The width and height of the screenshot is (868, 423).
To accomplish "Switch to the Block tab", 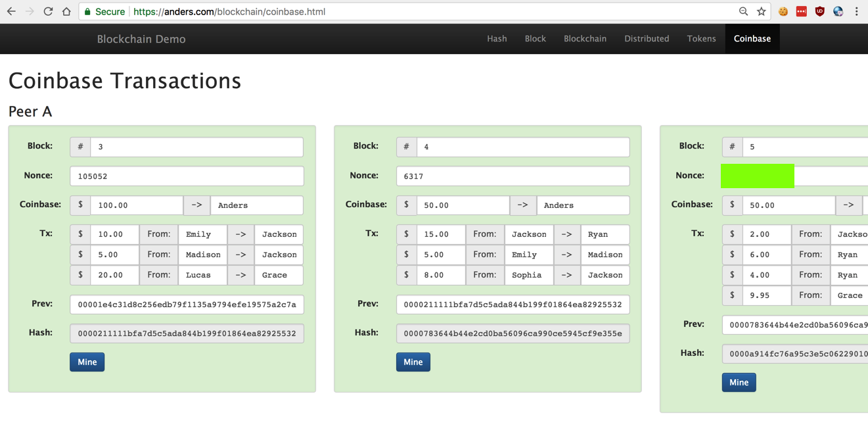I will click(x=535, y=39).
